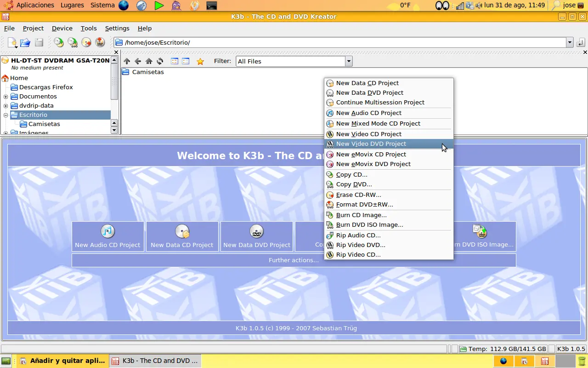The width and height of the screenshot is (588, 368).
Task: Go up one directory with the up arrow
Action: 127,61
